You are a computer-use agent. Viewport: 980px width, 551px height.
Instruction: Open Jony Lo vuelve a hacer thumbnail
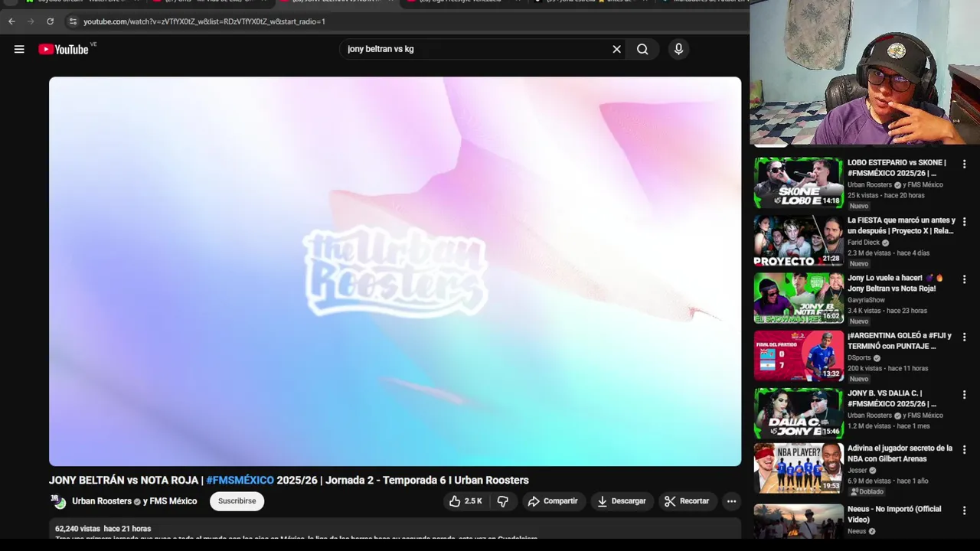click(799, 298)
